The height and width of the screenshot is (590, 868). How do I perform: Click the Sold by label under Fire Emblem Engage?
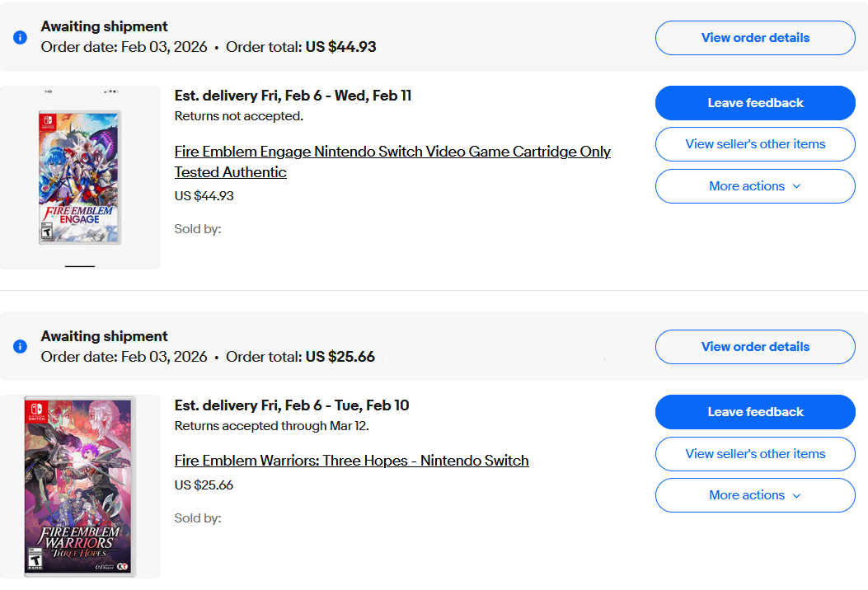point(198,228)
